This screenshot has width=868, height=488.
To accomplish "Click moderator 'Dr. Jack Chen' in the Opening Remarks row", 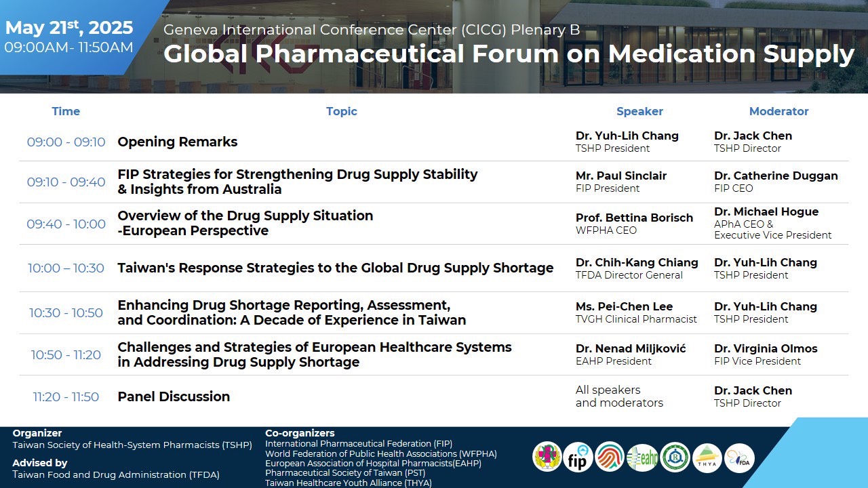I will click(753, 136).
